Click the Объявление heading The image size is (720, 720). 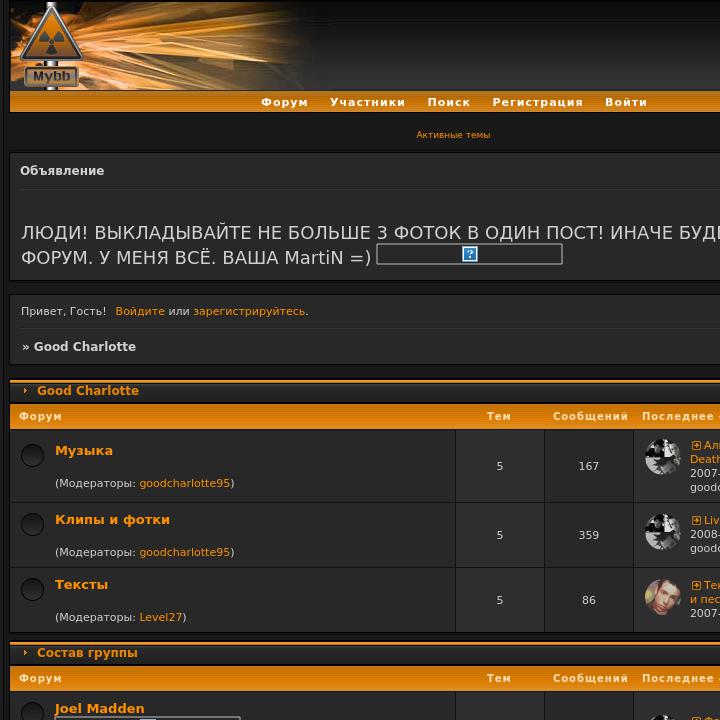[62, 170]
